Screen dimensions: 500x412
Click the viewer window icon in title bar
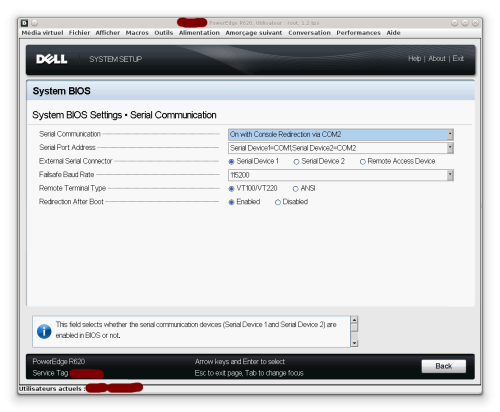coord(24,23)
